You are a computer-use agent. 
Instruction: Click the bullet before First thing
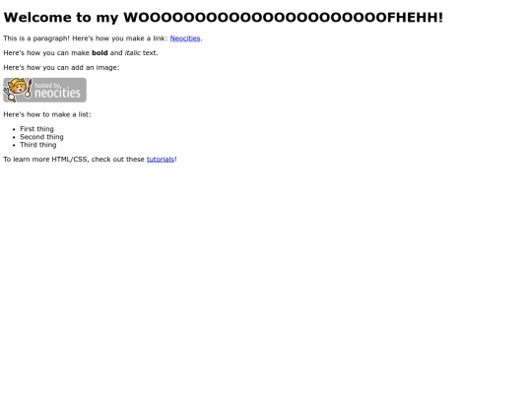[x=14, y=129]
